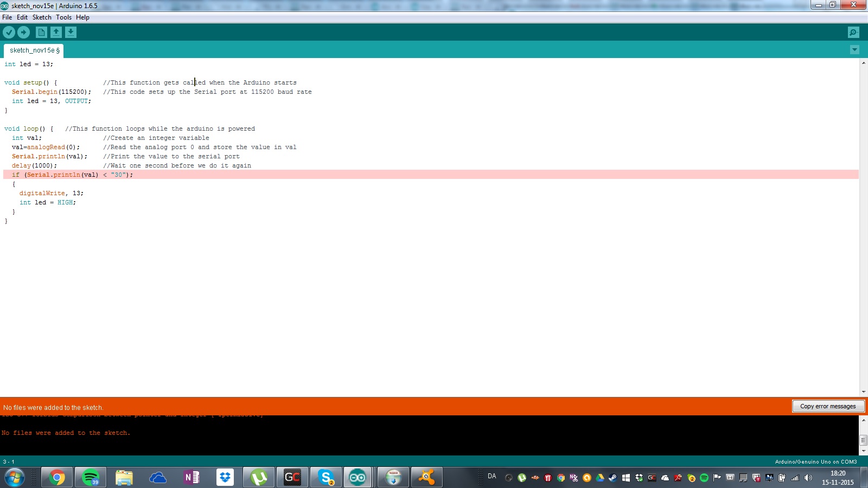Open the Edit menu

(x=22, y=17)
